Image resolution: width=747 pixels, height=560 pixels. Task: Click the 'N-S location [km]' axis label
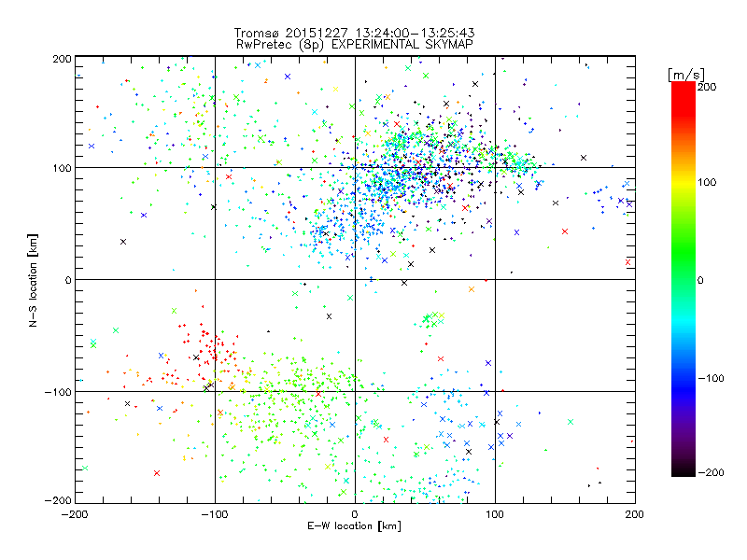(x=33, y=280)
